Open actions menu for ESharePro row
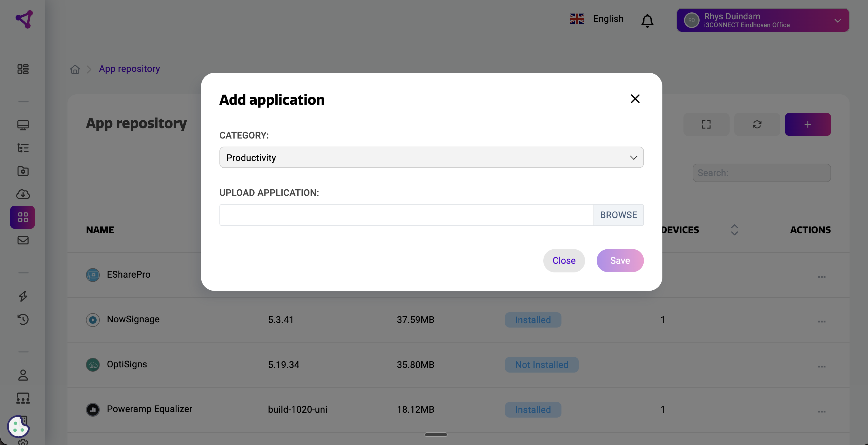868x445 pixels. (822, 277)
